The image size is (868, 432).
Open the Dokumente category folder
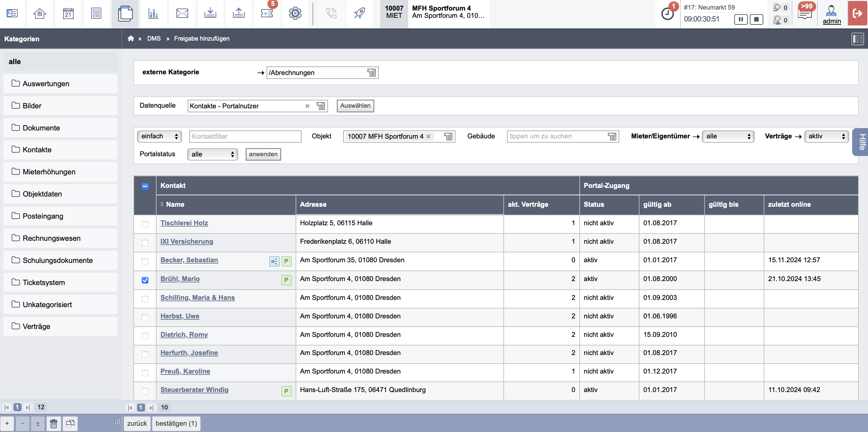(60, 128)
